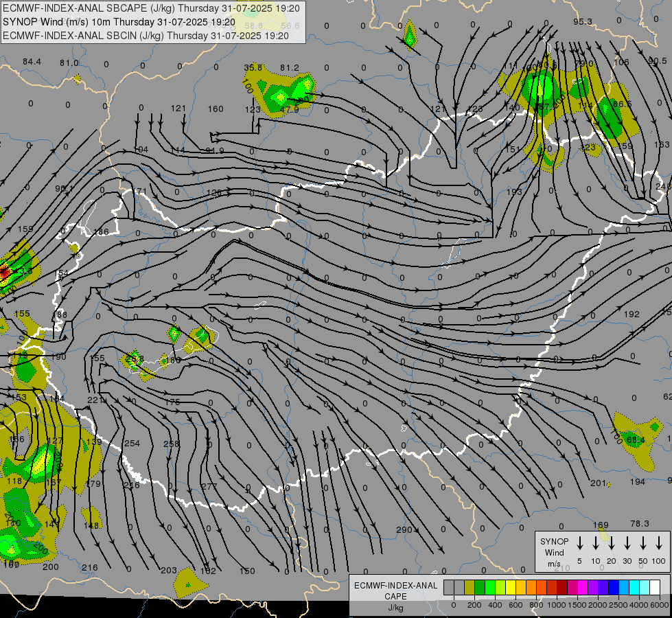The width and height of the screenshot is (672, 618).
Task: Click the J/kg unit label in legend
Action: tap(395, 608)
